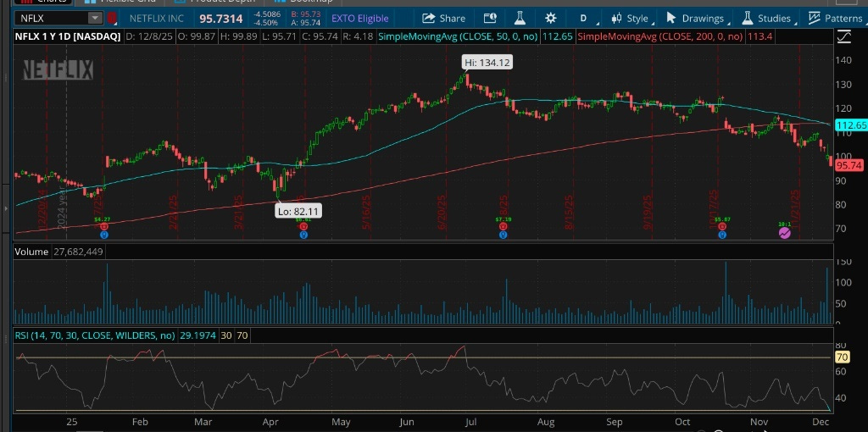Click the volume value 27,682,449
Viewport: 868px width, 432px height.
(78, 252)
